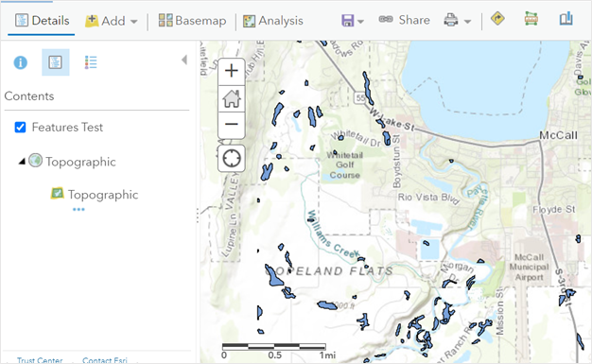Select the Contents view icon
The image size is (592, 364).
[56, 62]
